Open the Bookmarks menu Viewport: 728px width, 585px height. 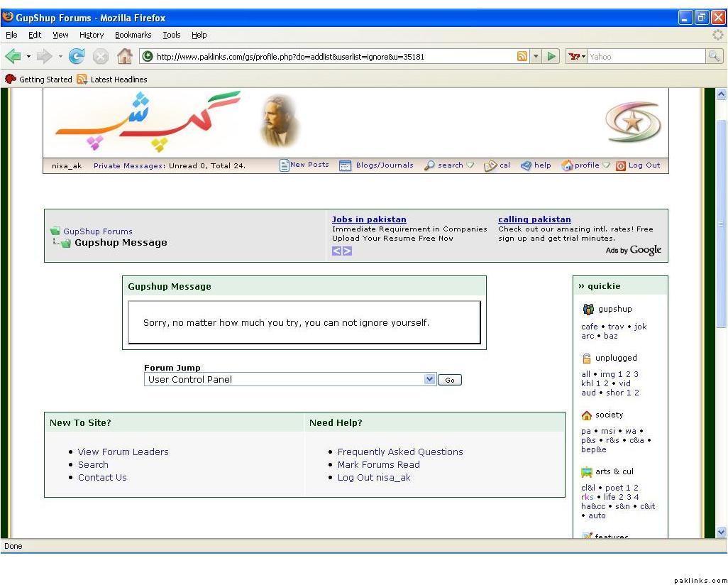coord(133,35)
